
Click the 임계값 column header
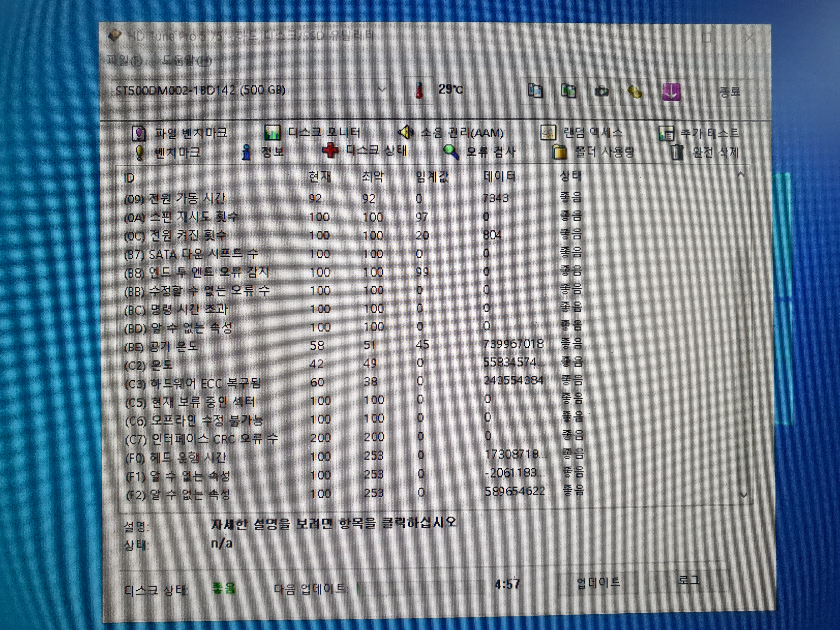coord(432,177)
